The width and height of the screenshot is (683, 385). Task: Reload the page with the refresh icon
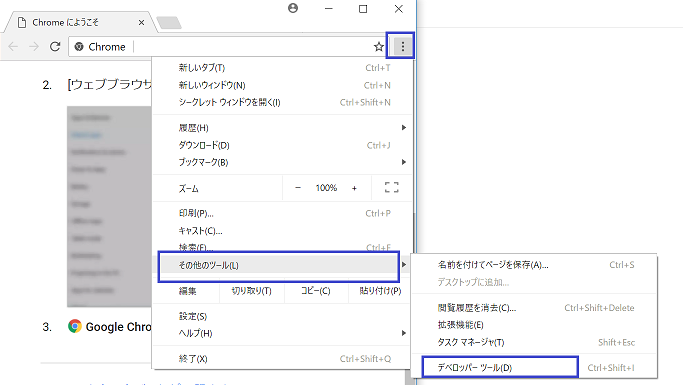coord(55,46)
